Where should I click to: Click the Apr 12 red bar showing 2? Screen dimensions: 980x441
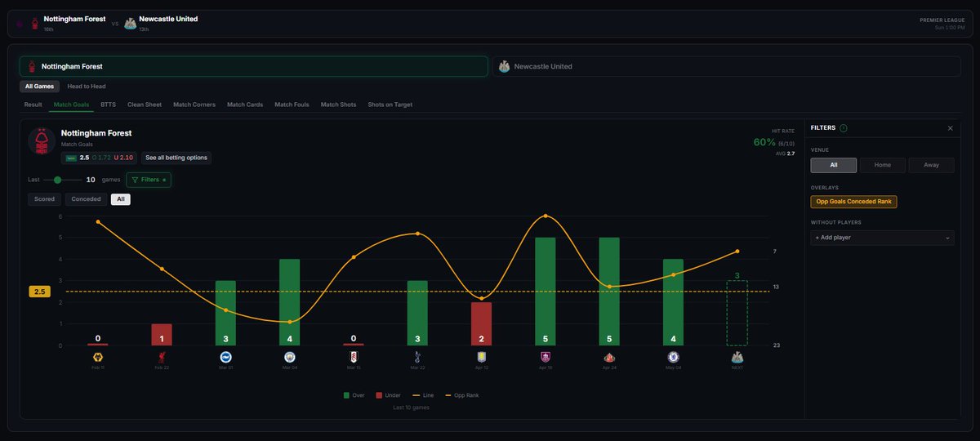click(x=481, y=324)
